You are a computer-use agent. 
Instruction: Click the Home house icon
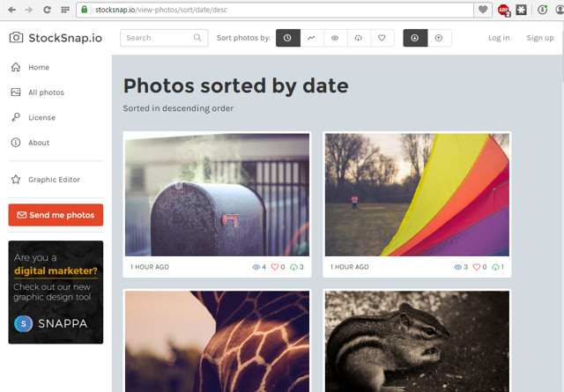pyautogui.click(x=16, y=67)
